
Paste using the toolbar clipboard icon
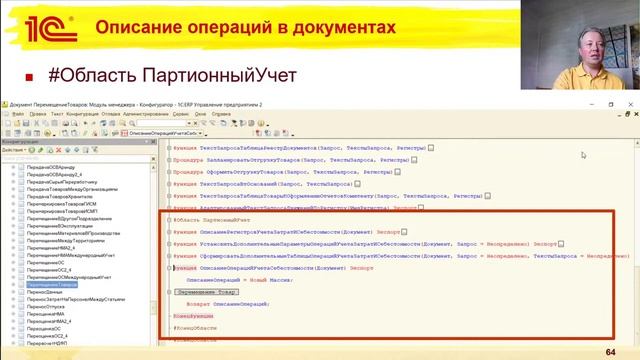[54, 123]
